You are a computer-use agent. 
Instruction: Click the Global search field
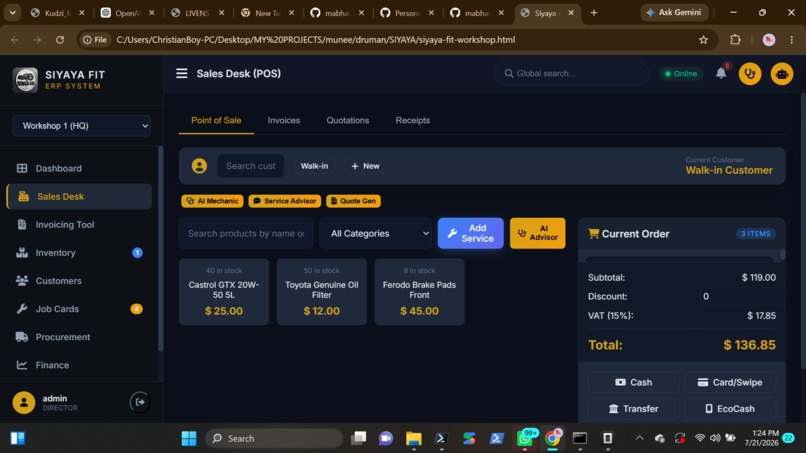(x=572, y=74)
